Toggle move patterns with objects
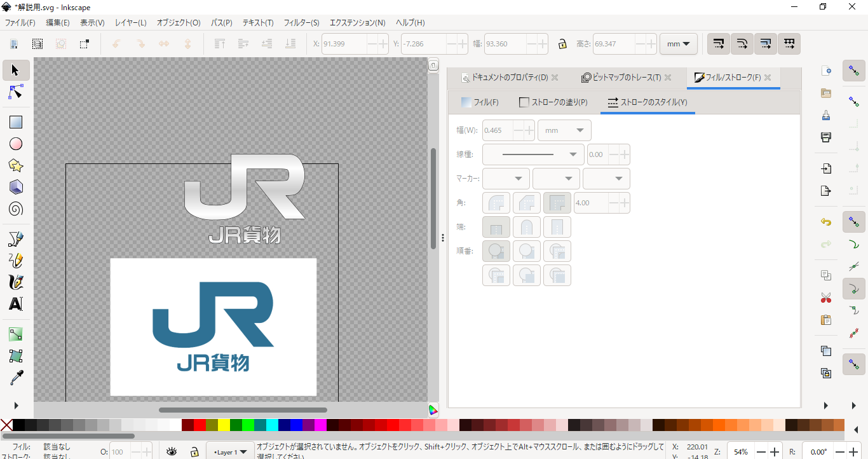Screen dimensions: 868x459 coord(789,44)
